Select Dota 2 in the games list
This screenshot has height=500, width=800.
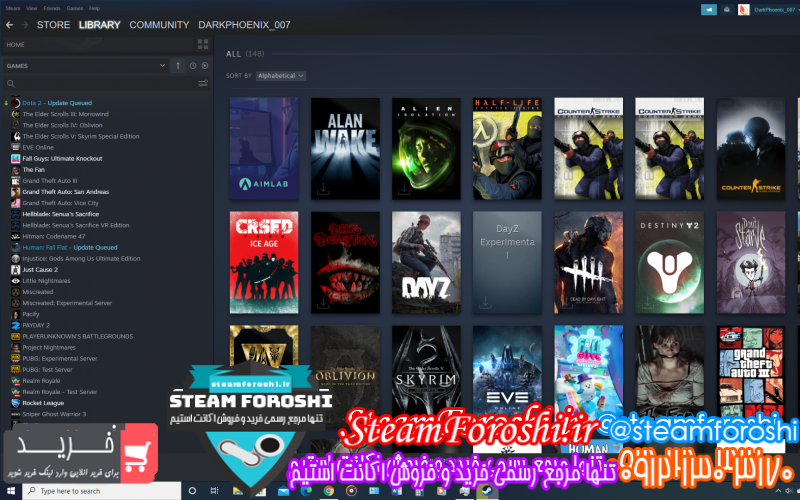(32, 103)
